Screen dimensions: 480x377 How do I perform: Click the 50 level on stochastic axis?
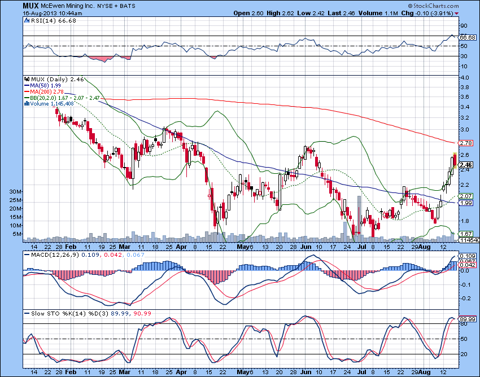tap(464, 339)
